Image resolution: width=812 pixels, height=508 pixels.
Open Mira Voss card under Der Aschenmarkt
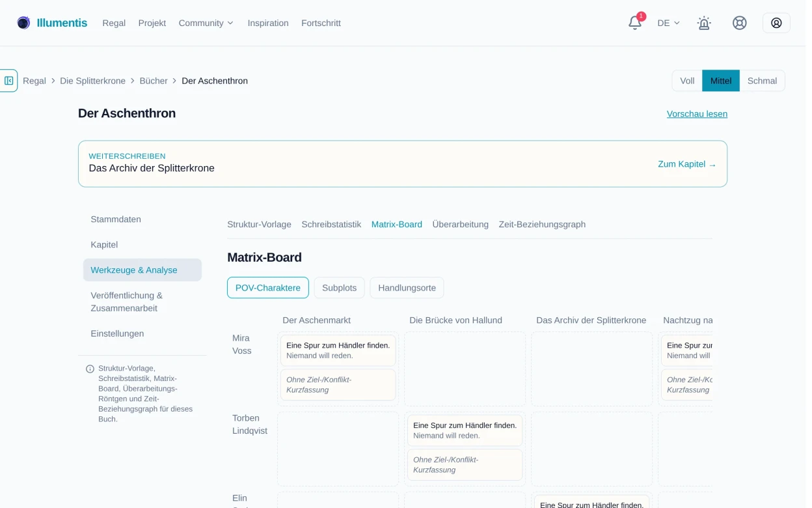338,350
